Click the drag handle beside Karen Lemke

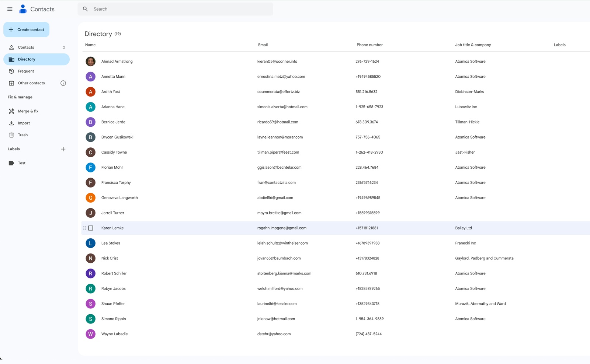click(84, 228)
